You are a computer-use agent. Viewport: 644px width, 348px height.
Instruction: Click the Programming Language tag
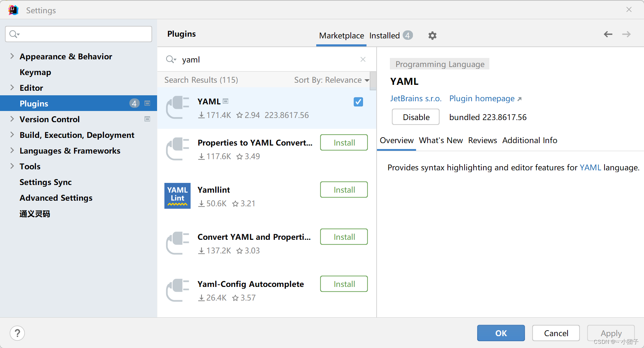pyautogui.click(x=440, y=64)
